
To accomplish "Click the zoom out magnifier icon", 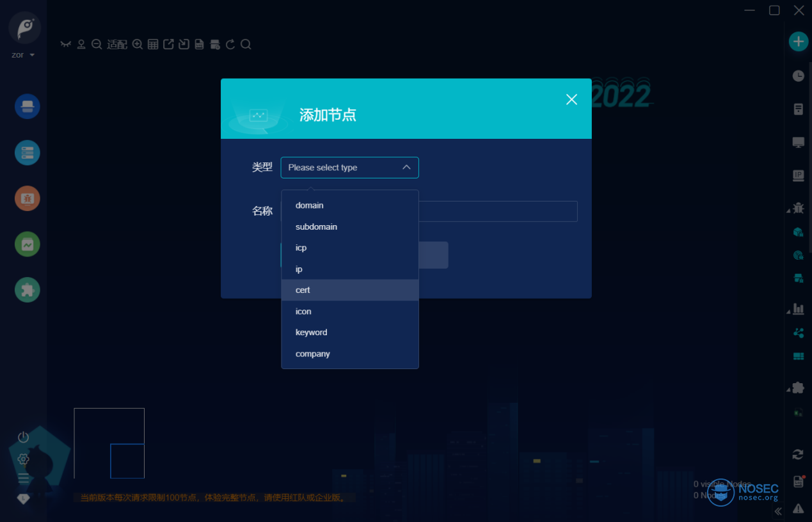I will coord(97,44).
